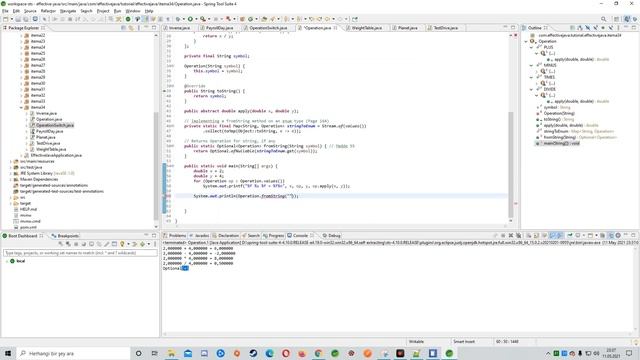640x360 pixels.
Task: Select TestDrive.java in Package Explorer
Action: point(48,143)
